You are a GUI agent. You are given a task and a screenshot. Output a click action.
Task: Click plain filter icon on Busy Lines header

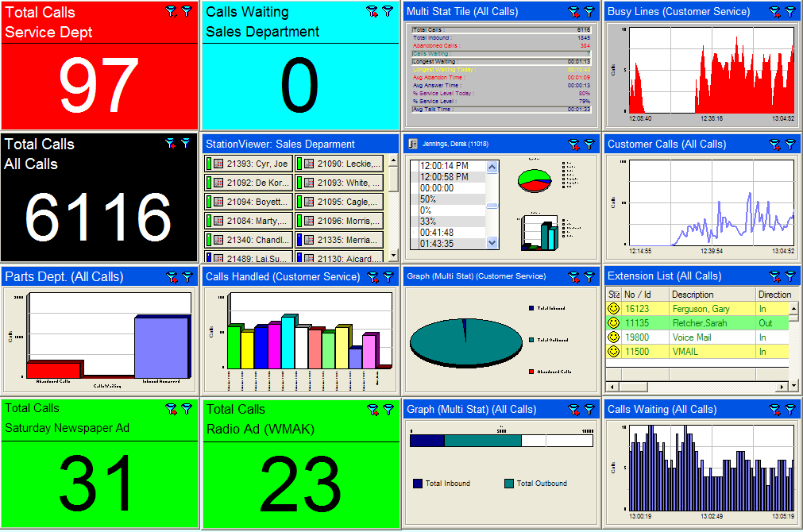point(790,12)
